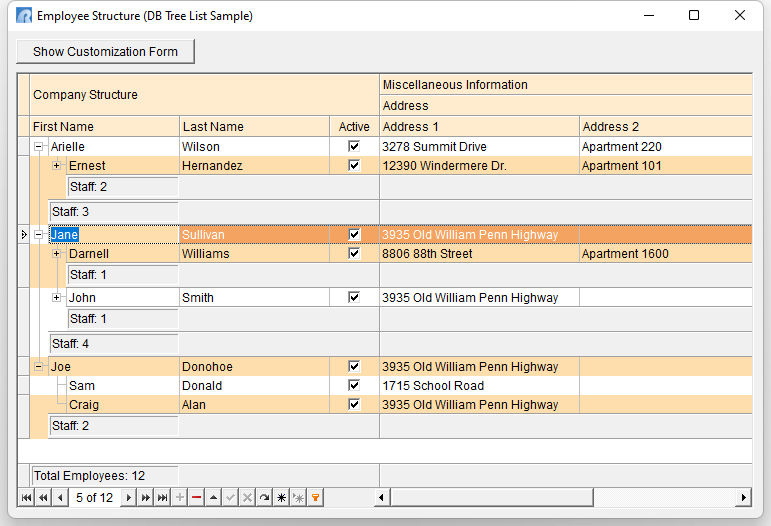Click the horizontal scrollbar right arrow
Image resolution: width=771 pixels, height=526 pixels.
(x=744, y=497)
